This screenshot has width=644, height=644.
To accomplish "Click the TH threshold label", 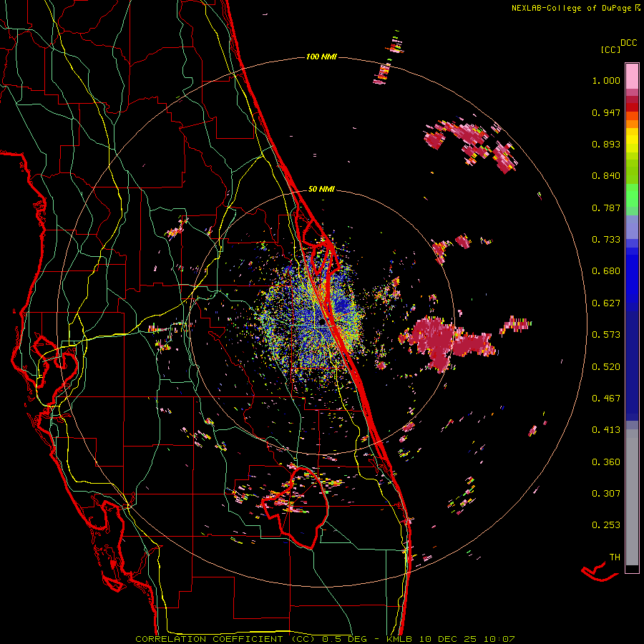I will pos(615,557).
